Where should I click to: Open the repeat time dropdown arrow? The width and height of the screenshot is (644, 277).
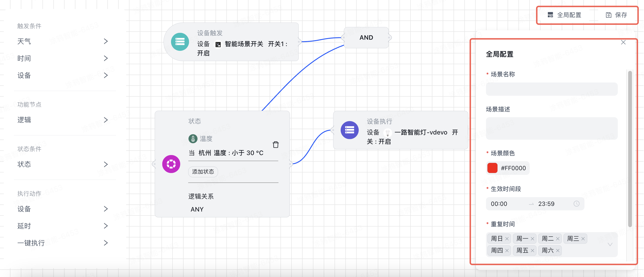pyautogui.click(x=610, y=244)
